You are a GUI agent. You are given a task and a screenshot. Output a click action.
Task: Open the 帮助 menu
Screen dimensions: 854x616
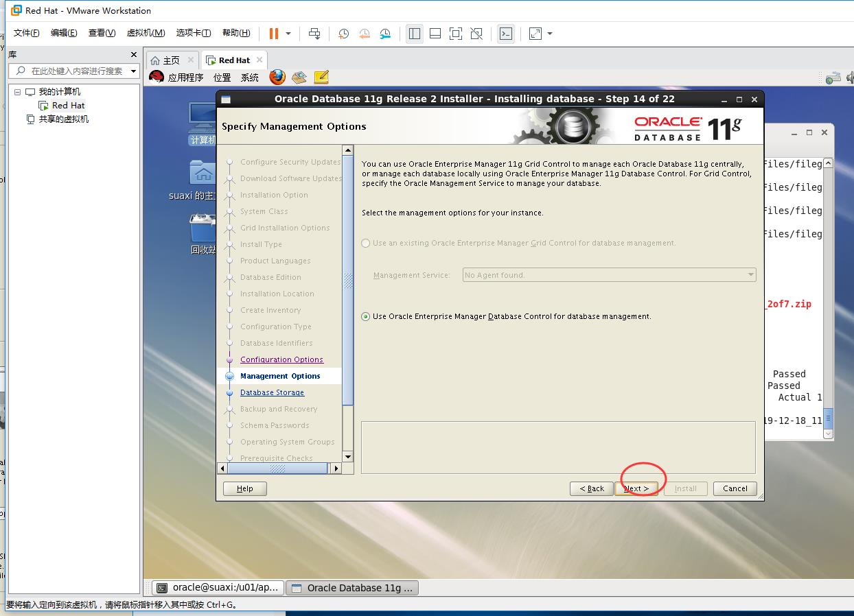click(236, 33)
